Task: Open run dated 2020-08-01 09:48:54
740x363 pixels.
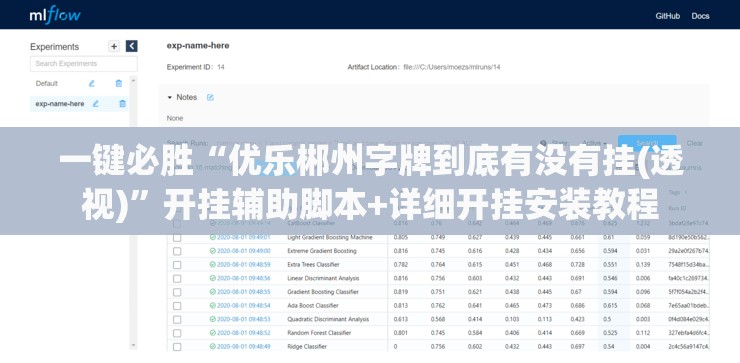Action: [244, 306]
